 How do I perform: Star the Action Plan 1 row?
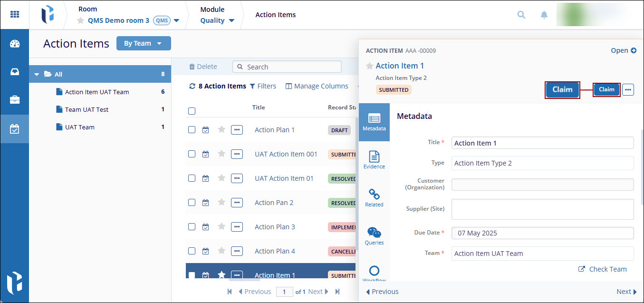pyautogui.click(x=221, y=129)
